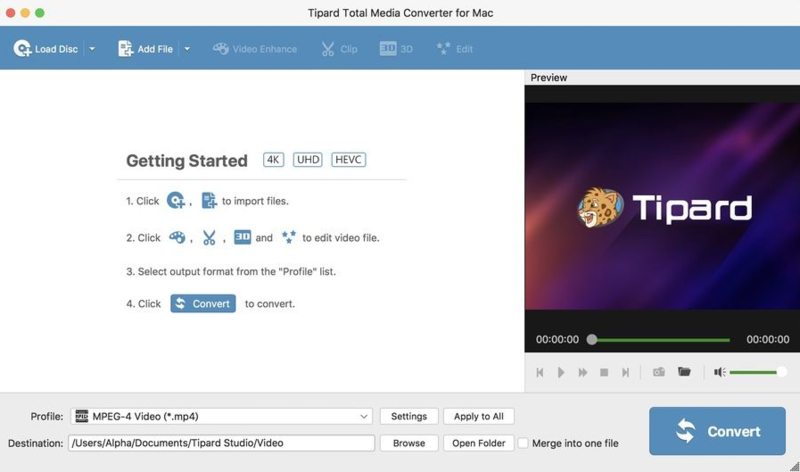Open the Clip scissors tool in toolbar
800x472 pixels.
coord(339,49)
